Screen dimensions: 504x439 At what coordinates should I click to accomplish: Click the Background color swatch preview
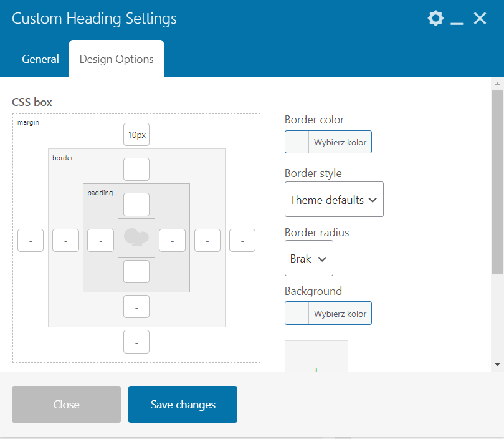point(297,314)
